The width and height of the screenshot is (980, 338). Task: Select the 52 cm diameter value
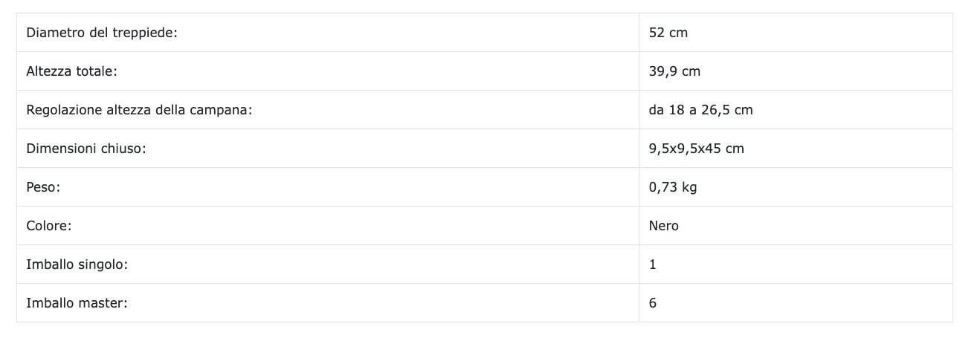tap(668, 33)
